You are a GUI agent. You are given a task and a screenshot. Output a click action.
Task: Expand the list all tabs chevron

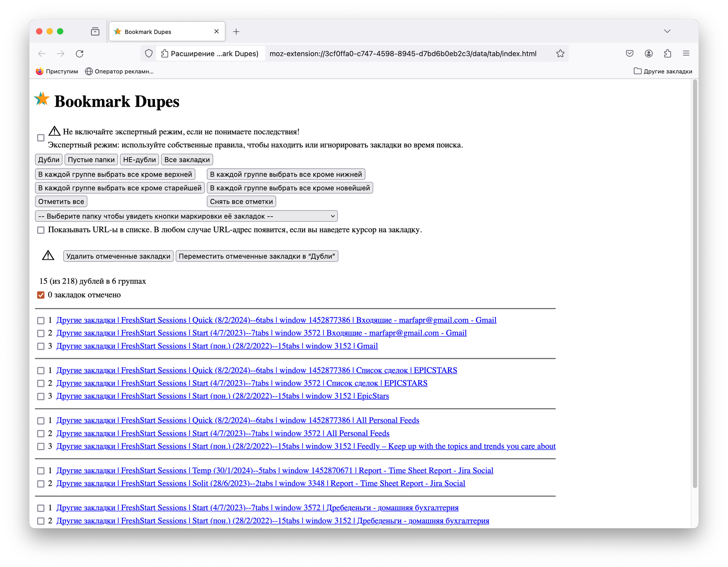click(x=667, y=31)
